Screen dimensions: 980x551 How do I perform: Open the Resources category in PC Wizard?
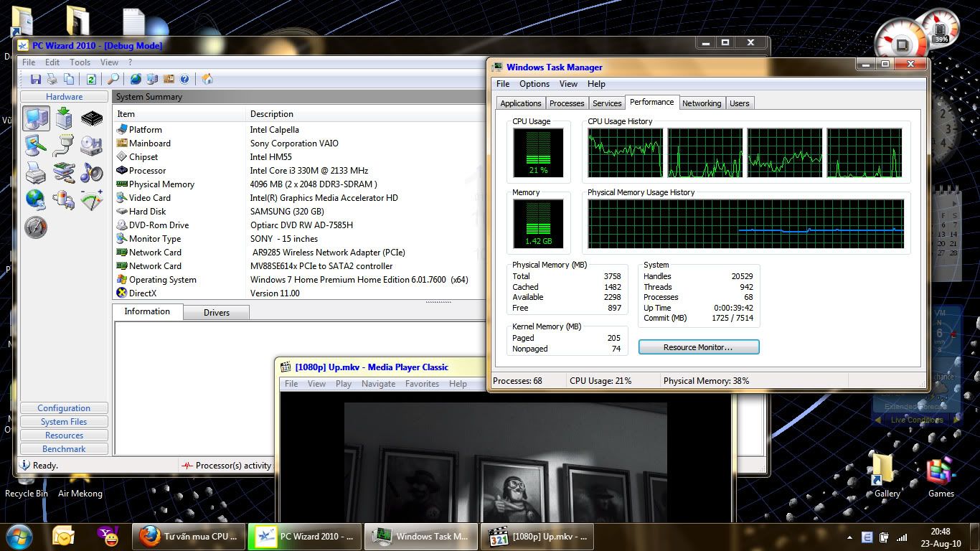[x=64, y=435]
